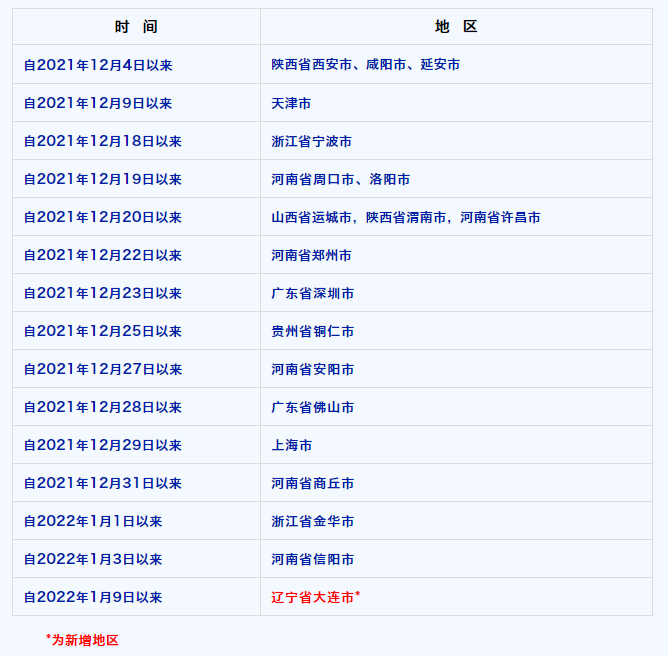
Task: Click the 河南省周口市、洛阳市 cell
Action: pyautogui.click(x=456, y=178)
